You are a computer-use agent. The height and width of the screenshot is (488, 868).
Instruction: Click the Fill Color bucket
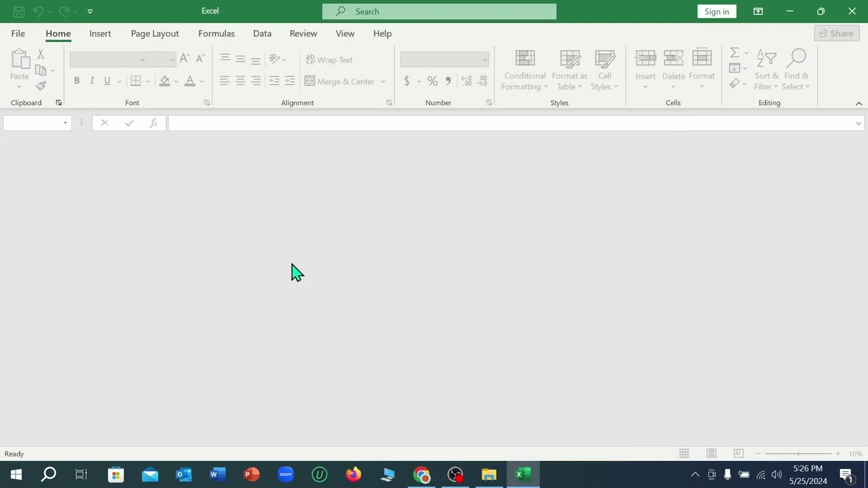coord(164,81)
